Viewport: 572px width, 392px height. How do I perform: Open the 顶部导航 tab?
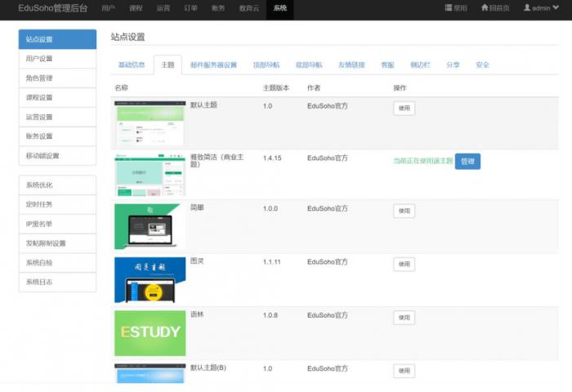click(266, 65)
